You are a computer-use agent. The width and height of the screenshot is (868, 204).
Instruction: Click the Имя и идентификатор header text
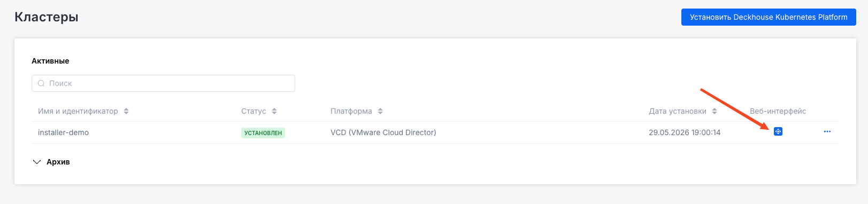tap(78, 111)
